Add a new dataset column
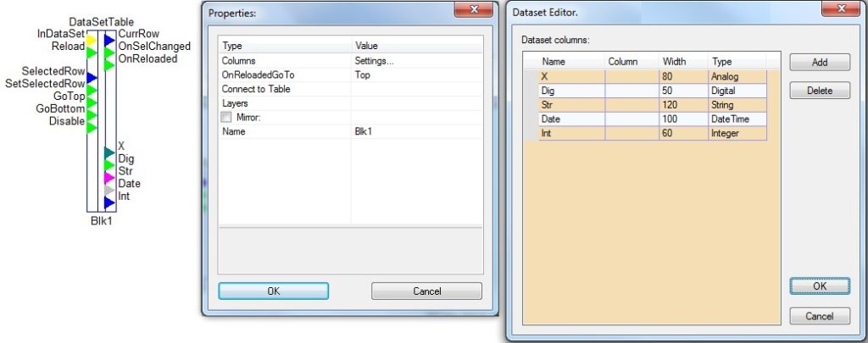Screen dimensions: 868x343 point(820,62)
